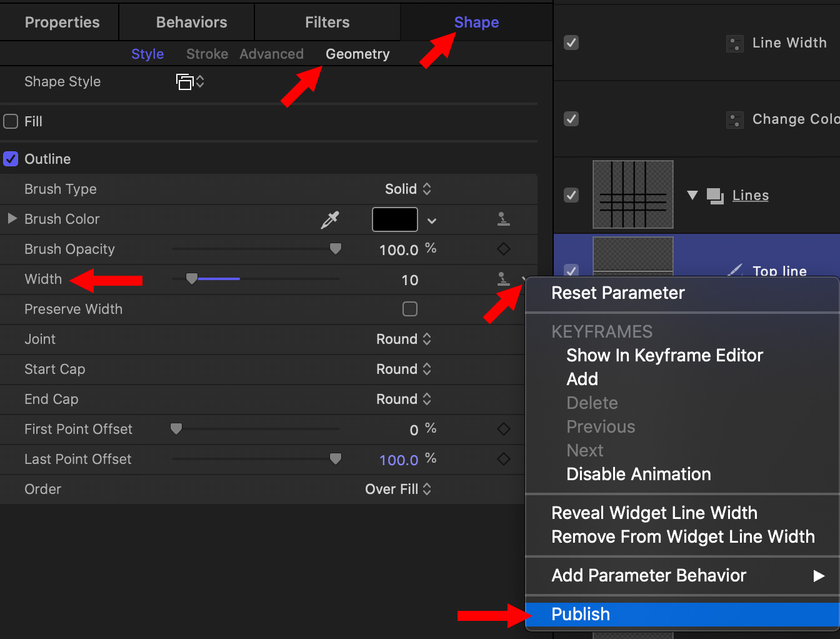The image size is (840, 639).
Task: Toggle visibility of Change Color layer
Action: click(x=571, y=119)
